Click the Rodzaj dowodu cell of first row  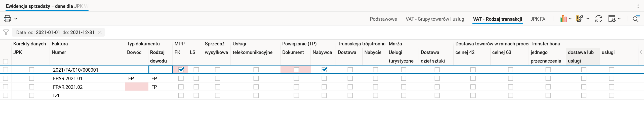point(160,70)
